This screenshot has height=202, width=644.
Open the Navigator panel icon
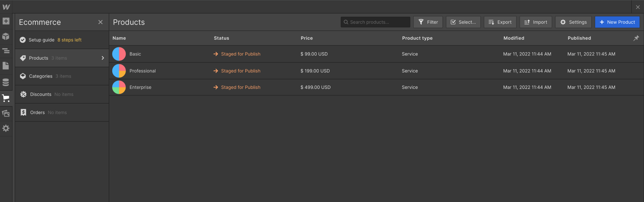click(6, 51)
